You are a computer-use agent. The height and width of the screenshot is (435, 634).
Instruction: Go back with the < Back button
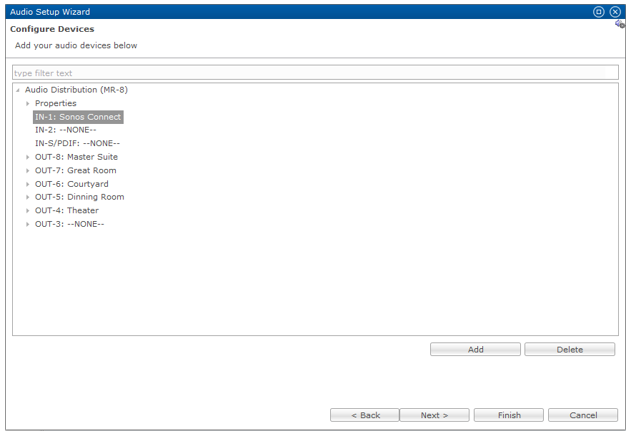click(x=365, y=415)
